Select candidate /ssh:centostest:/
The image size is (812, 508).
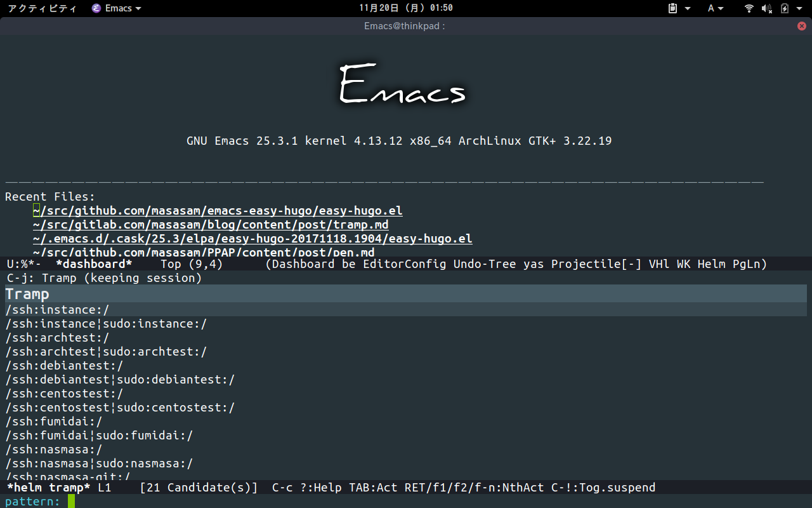coord(65,394)
